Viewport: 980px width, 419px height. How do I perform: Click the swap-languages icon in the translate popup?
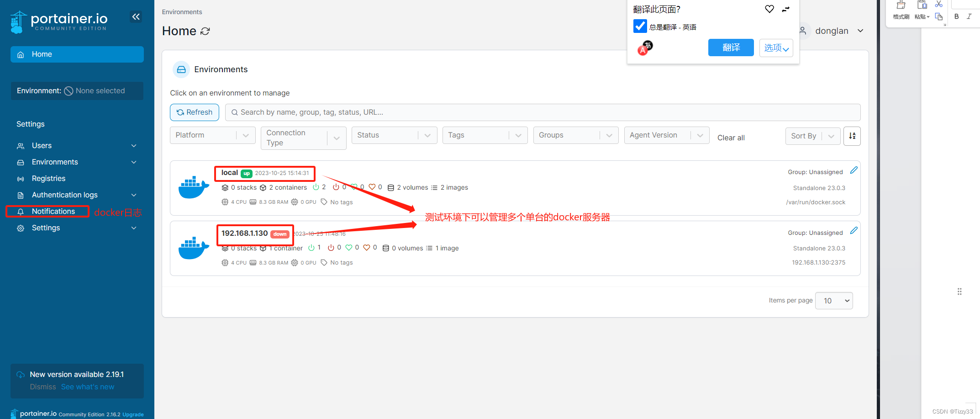point(785,9)
